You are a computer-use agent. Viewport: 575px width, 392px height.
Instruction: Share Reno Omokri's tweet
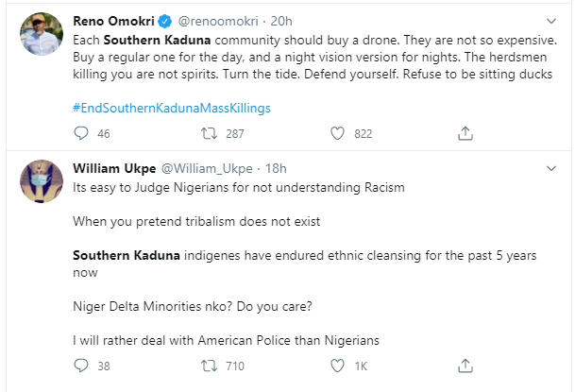click(465, 134)
